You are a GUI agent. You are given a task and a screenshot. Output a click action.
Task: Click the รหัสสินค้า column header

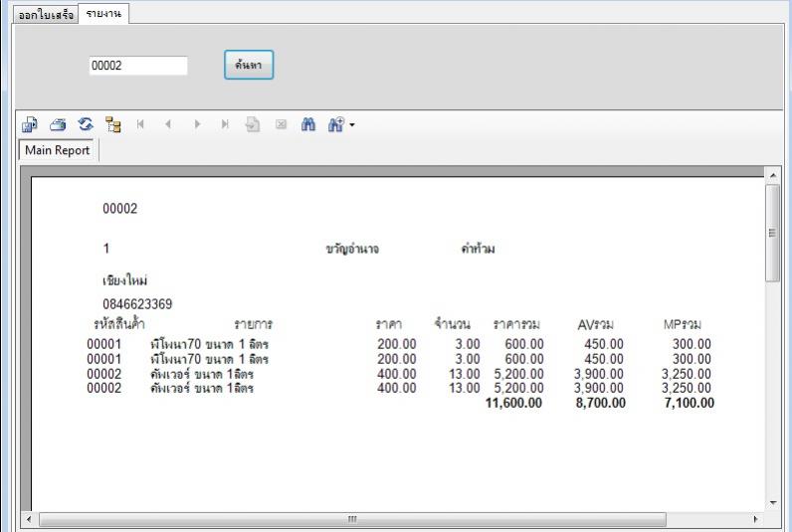[x=119, y=323]
